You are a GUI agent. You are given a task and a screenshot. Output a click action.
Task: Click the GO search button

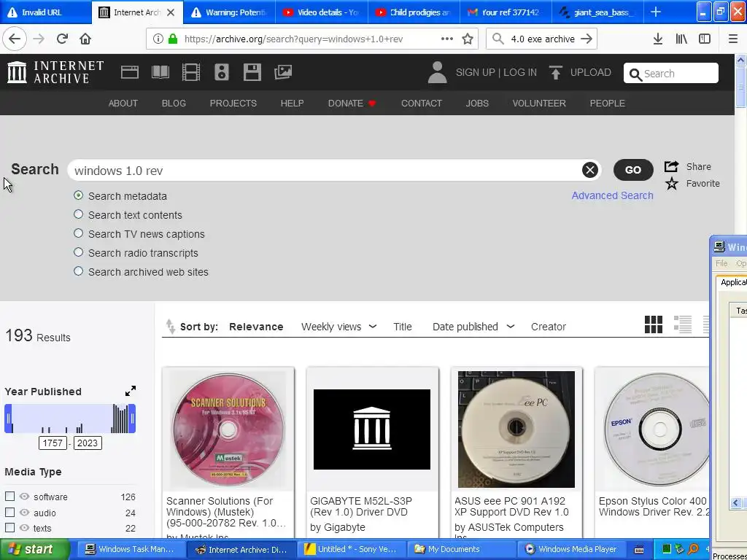point(633,170)
